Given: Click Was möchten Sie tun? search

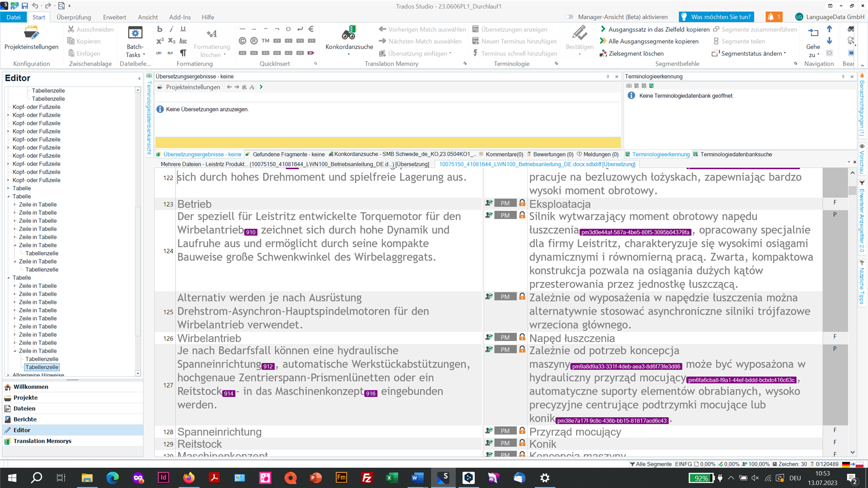Looking at the screenshot, I should pyautogui.click(x=716, y=17).
